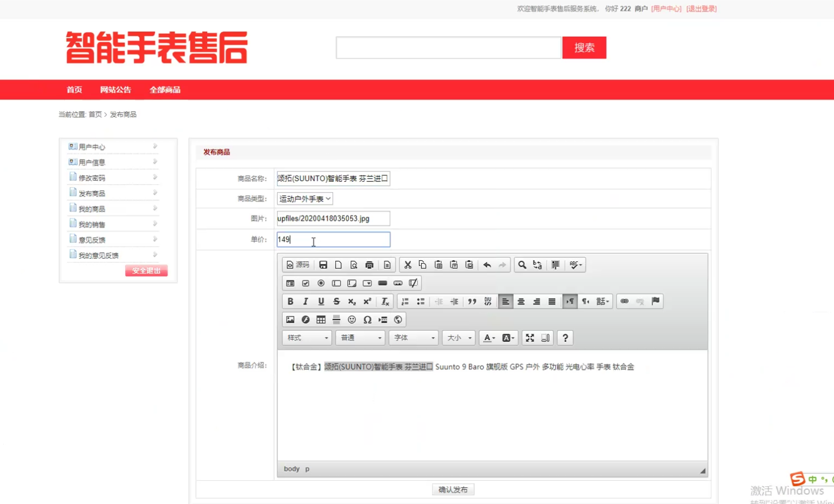
Task: Justify the paragraph text
Action: (x=552, y=301)
